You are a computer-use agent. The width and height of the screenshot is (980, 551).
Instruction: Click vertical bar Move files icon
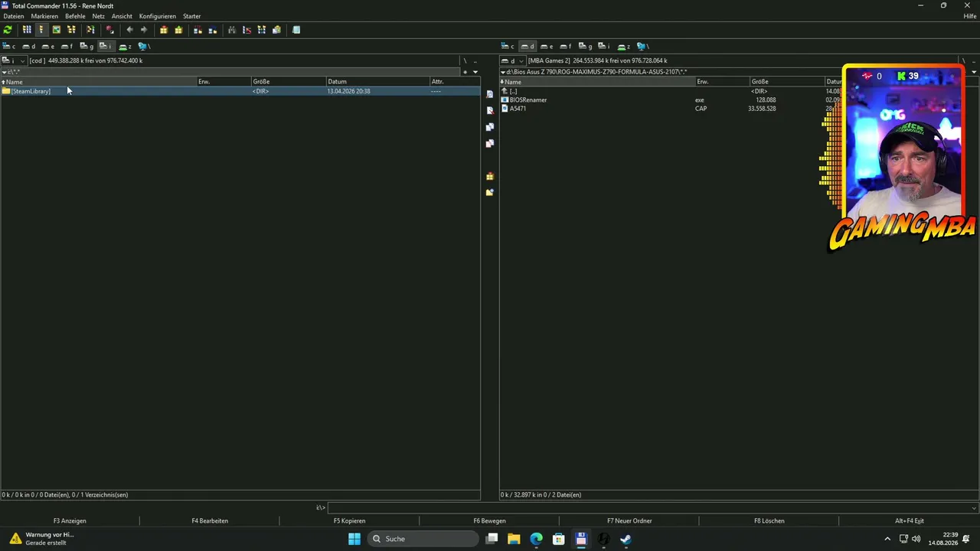coord(490,143)
